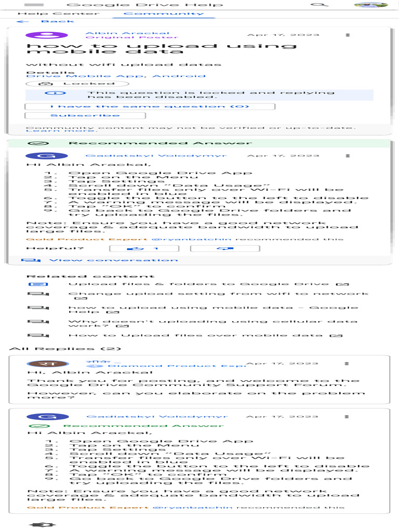399x532 pixels.
Task: Click thread icon beside Change upload setting
Action: [38, 294]
